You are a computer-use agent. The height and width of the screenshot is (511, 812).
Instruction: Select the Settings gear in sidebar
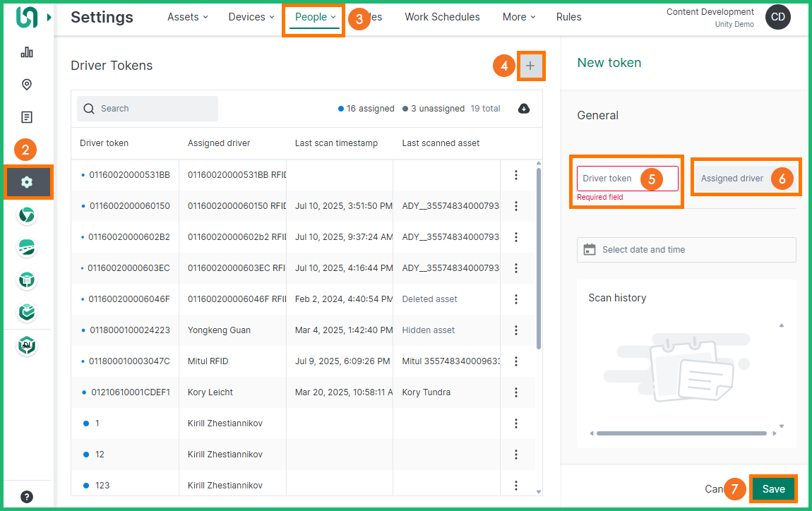[27, 182]
